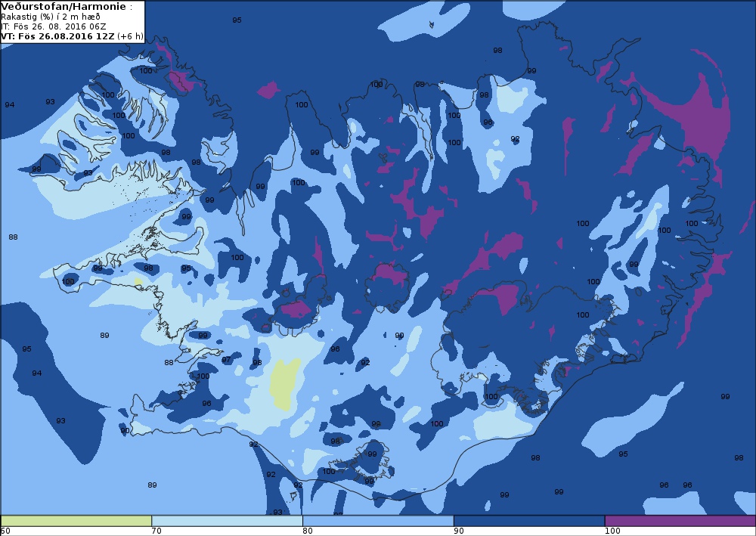Viewport: 756px width, 536px height.
Task: Click the '97' humidity value on the map
Action: [226, 360]
